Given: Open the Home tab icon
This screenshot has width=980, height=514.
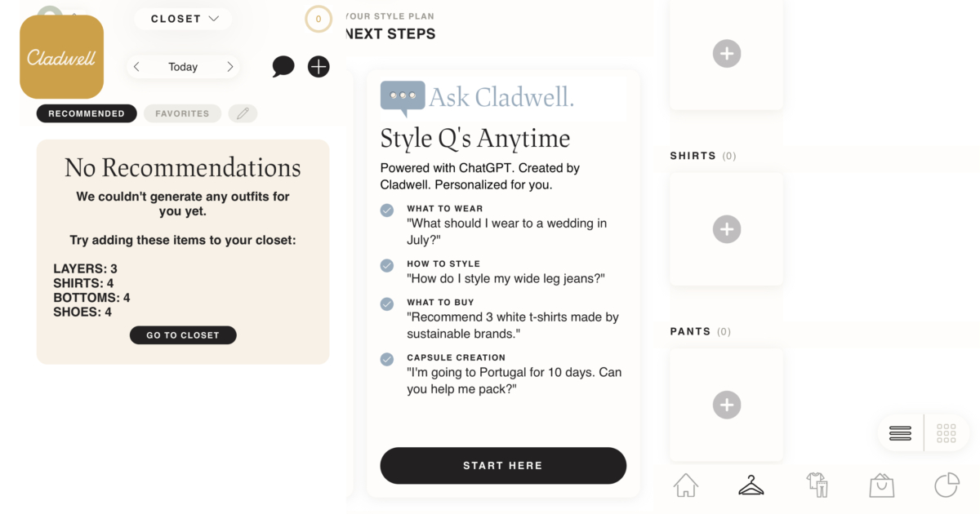Looking at the screenshot, I should (x=686, y=485).
